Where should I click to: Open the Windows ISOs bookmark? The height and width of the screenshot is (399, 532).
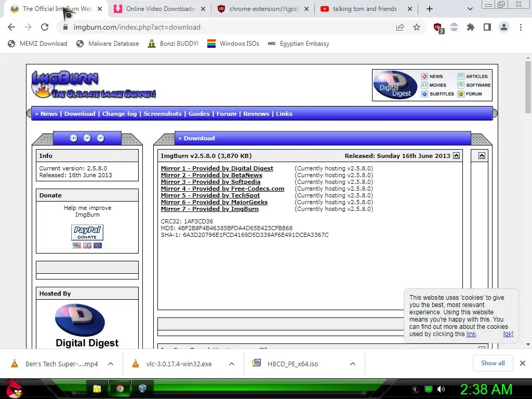click(x=233, y=44)
